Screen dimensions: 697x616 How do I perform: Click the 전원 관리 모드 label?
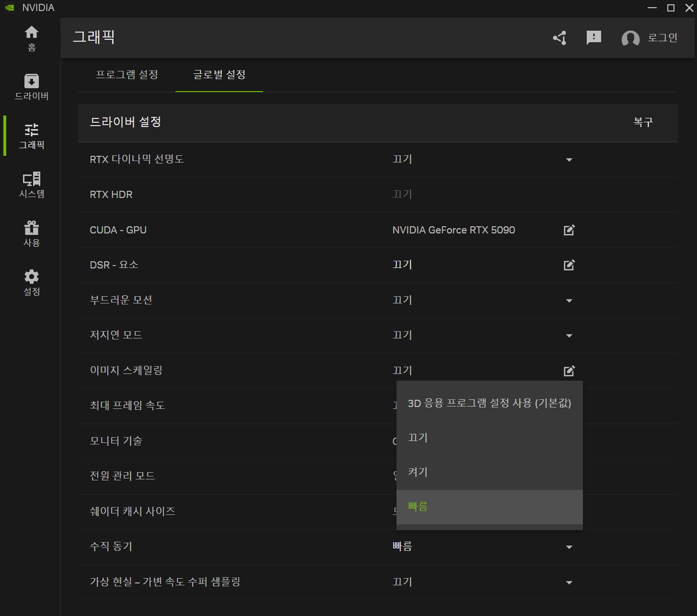122,476
